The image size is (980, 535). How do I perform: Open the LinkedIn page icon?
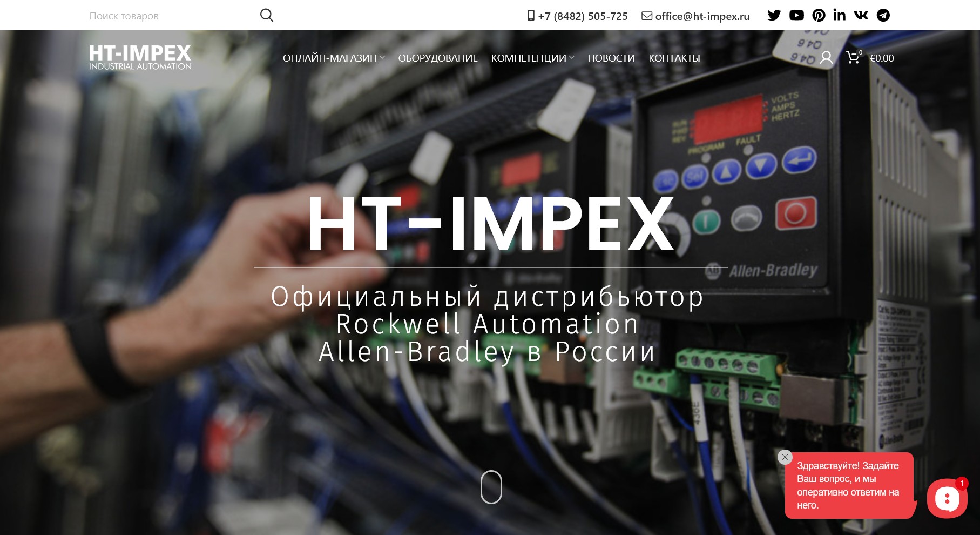click(x=839, y=15)
